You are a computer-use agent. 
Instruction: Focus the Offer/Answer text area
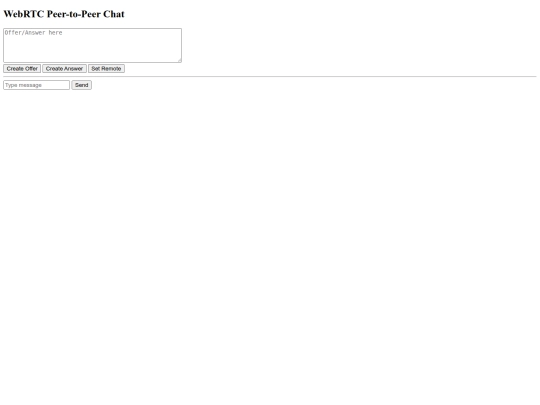point(93,45)
